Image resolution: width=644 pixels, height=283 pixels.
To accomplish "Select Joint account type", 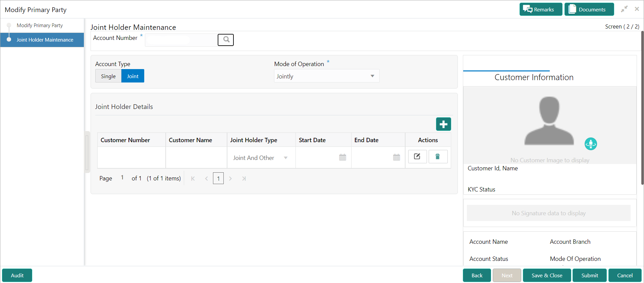I will coord(133,76).
